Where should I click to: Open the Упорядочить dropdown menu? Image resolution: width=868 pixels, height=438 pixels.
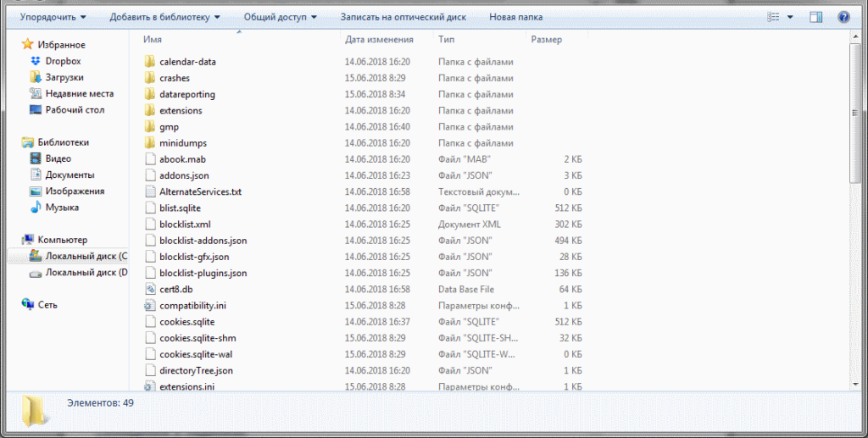click(53, 17)
